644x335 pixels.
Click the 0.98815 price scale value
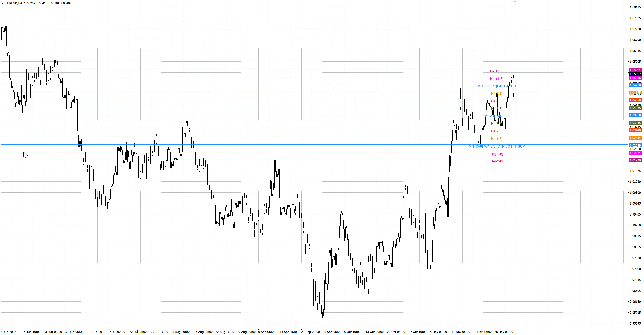(x=635, y=236)
